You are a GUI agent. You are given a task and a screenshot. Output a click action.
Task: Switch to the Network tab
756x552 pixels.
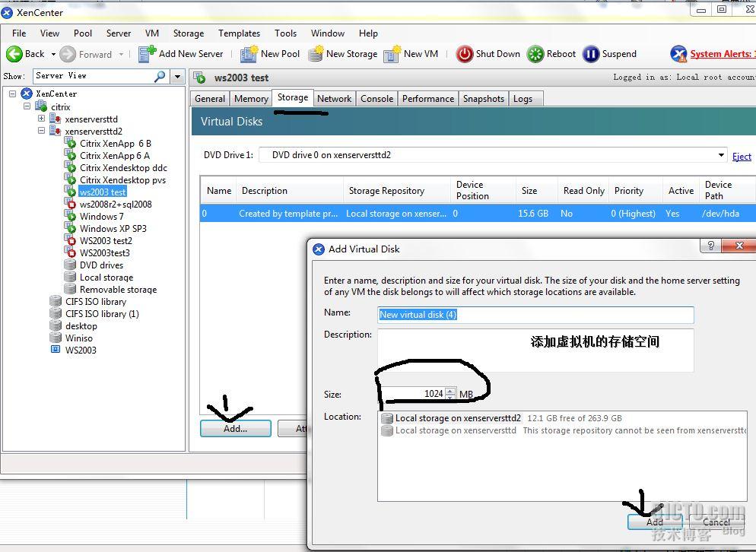point(334,98)
